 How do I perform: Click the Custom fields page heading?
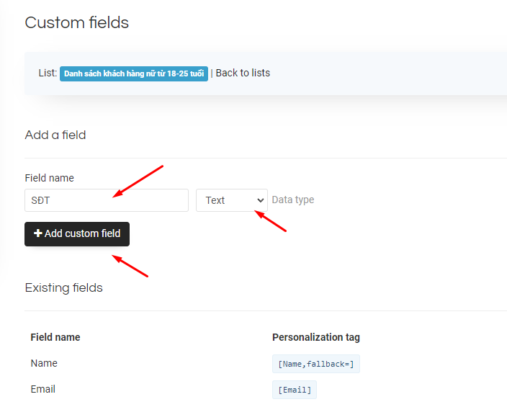click(x=77, y=22)
